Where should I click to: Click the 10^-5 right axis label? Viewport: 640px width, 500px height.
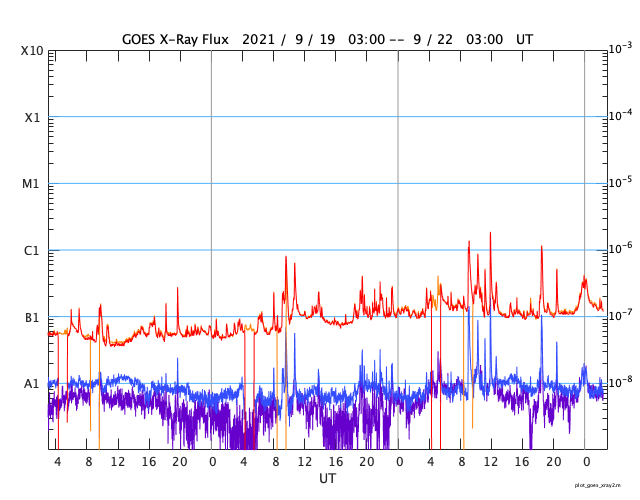620,182
